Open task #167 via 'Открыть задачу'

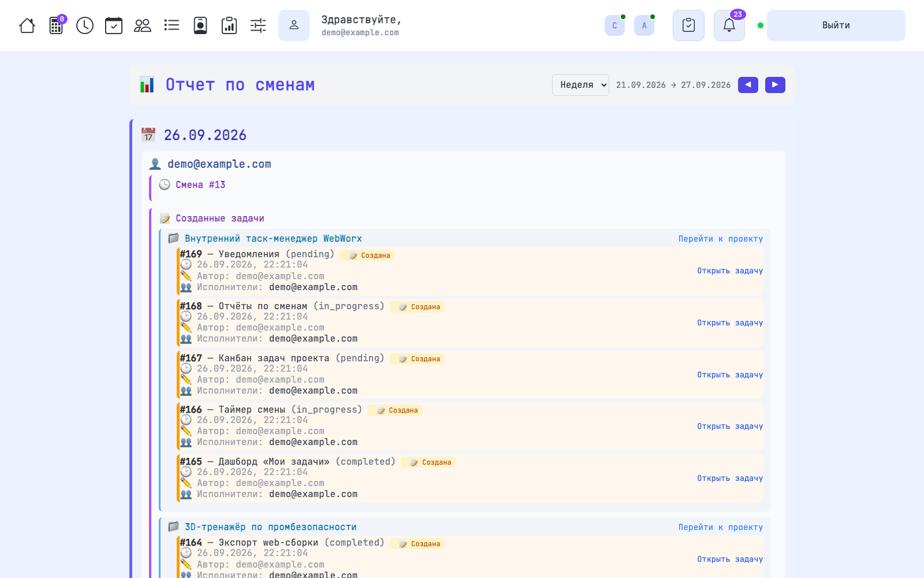(x=730, y=375)
